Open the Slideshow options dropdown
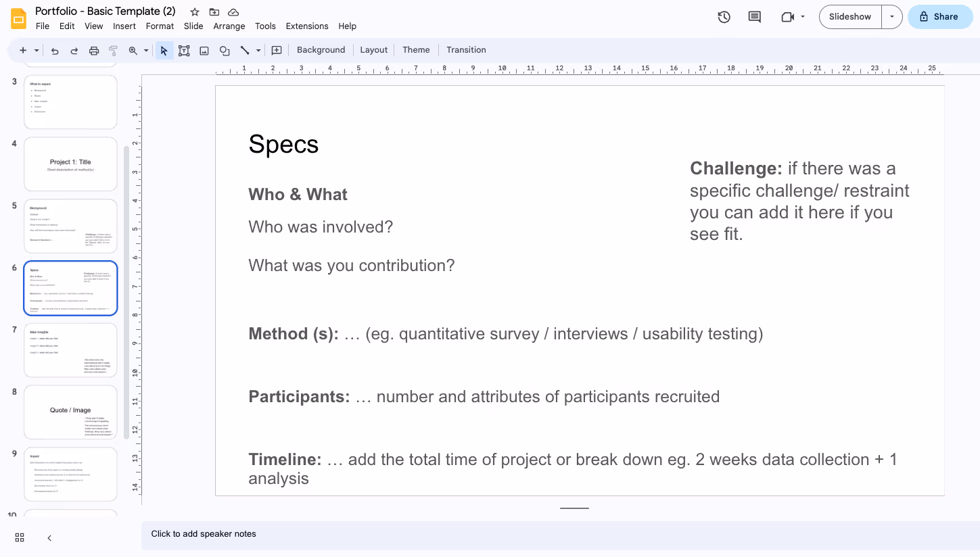Viewport: 980px width, 557px height. [x=891, y=17]
